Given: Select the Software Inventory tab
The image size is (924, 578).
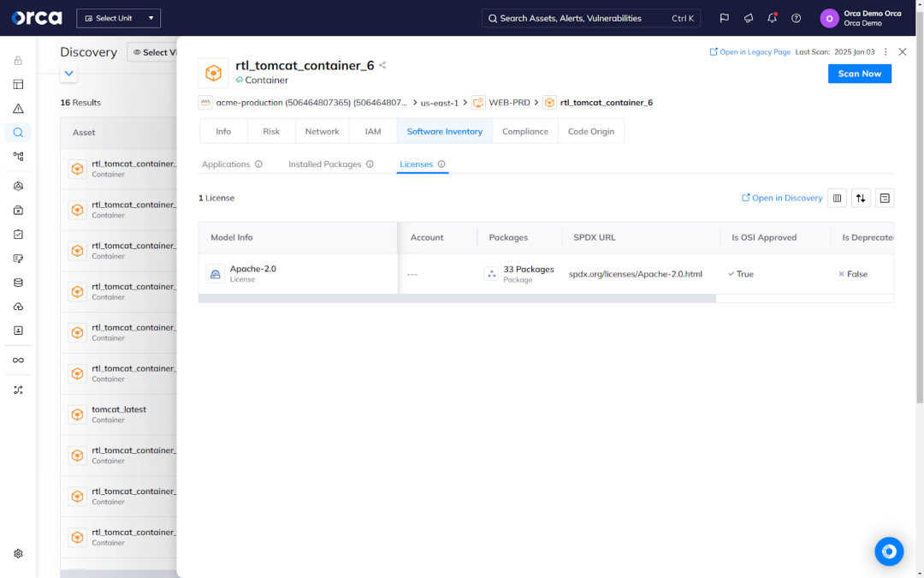Looking at the screenshot, I should point(445,132).
